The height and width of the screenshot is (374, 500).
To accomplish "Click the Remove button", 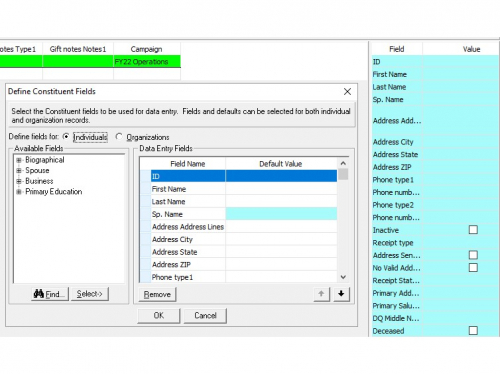I will pyautogui.click(x=157, y=294).
